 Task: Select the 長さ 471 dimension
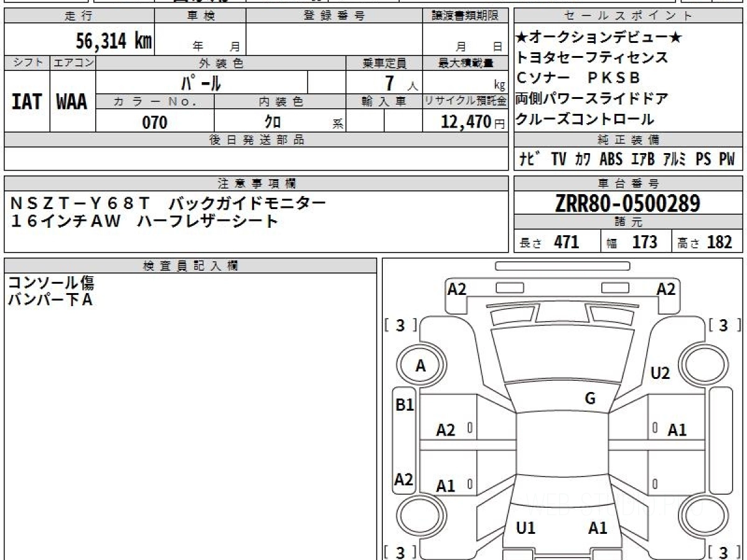550,242
